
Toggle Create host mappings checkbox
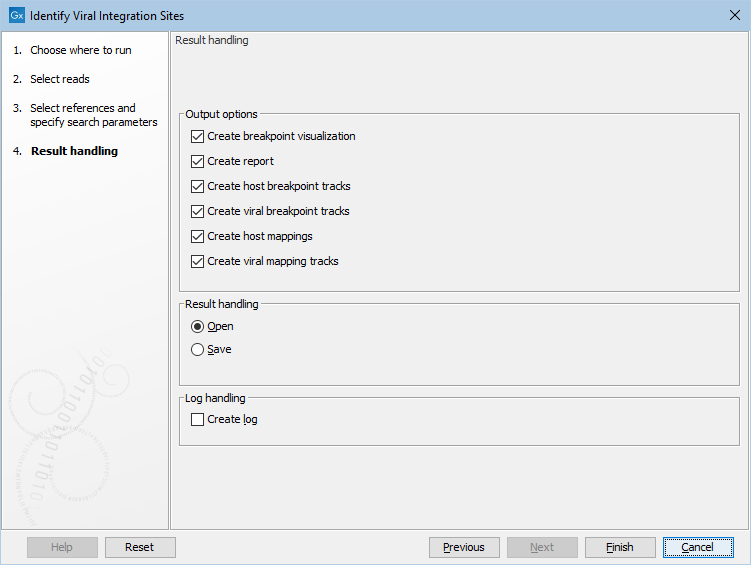point(197,236)
